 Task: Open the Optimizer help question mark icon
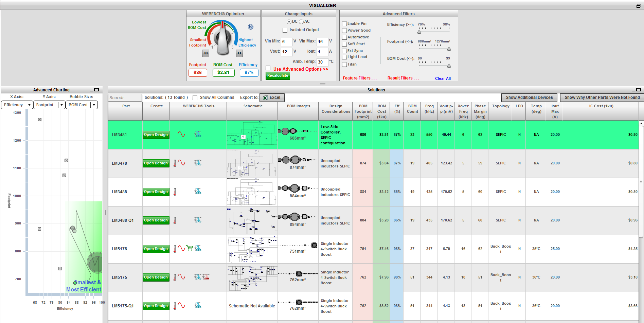[250, 27]
